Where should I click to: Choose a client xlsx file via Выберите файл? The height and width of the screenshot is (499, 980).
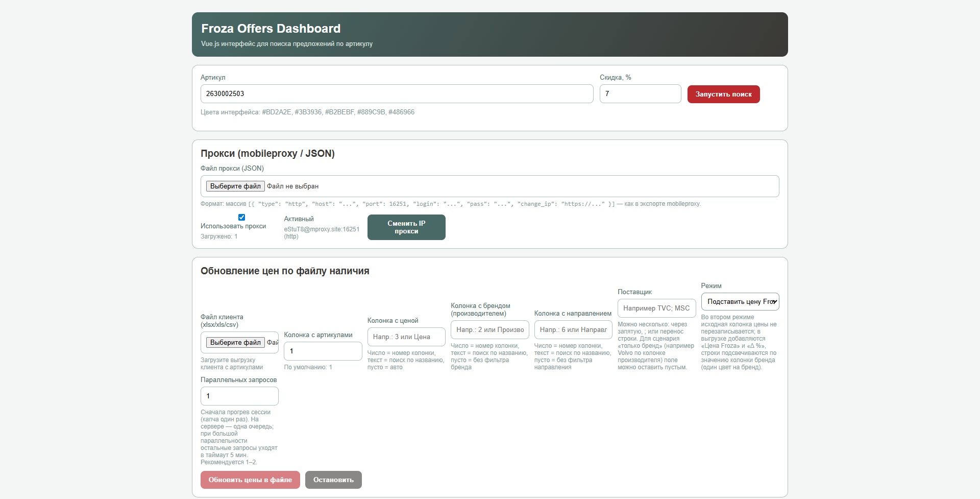click(x=235, y=343)
